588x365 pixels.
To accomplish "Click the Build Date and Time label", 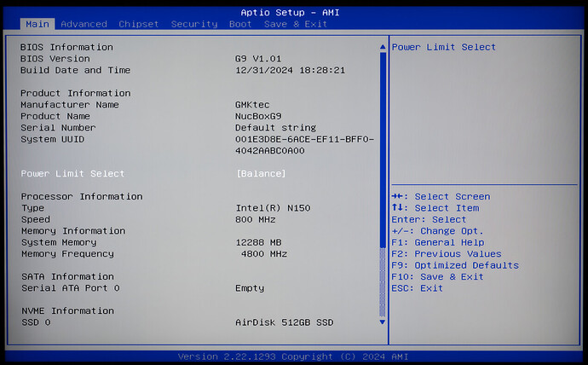I will (x=75, y=70).
